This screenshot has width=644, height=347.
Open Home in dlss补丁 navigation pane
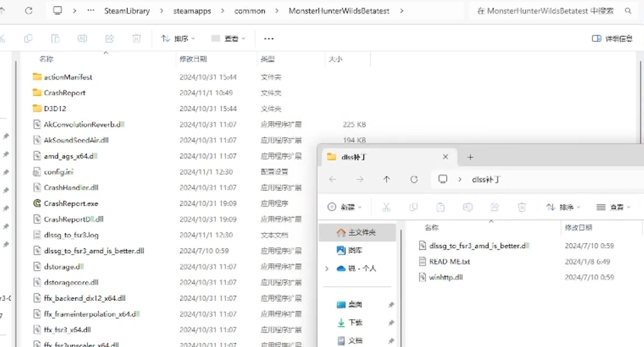point(358,232)
